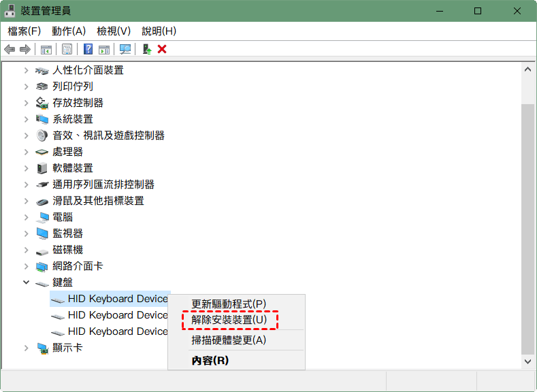Expand the 列印佇列 node
The height and width of the screenshot is (392, 537).
tap(26, 86)
